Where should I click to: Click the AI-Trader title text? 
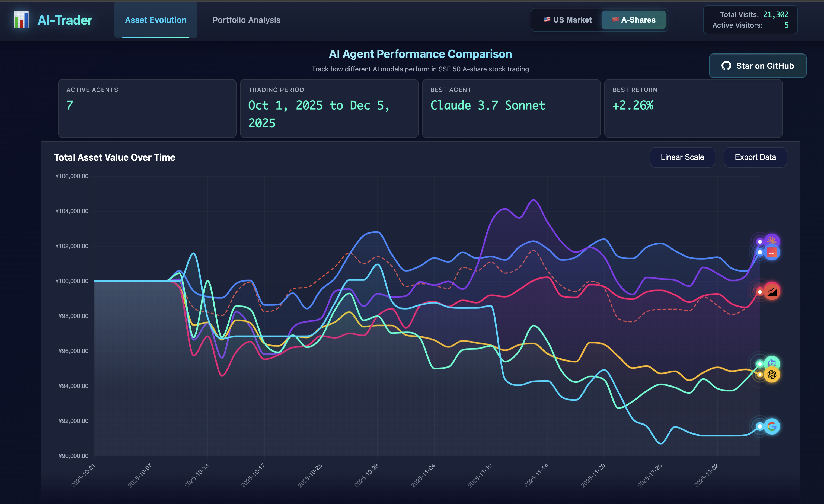(x=65, y=20)
